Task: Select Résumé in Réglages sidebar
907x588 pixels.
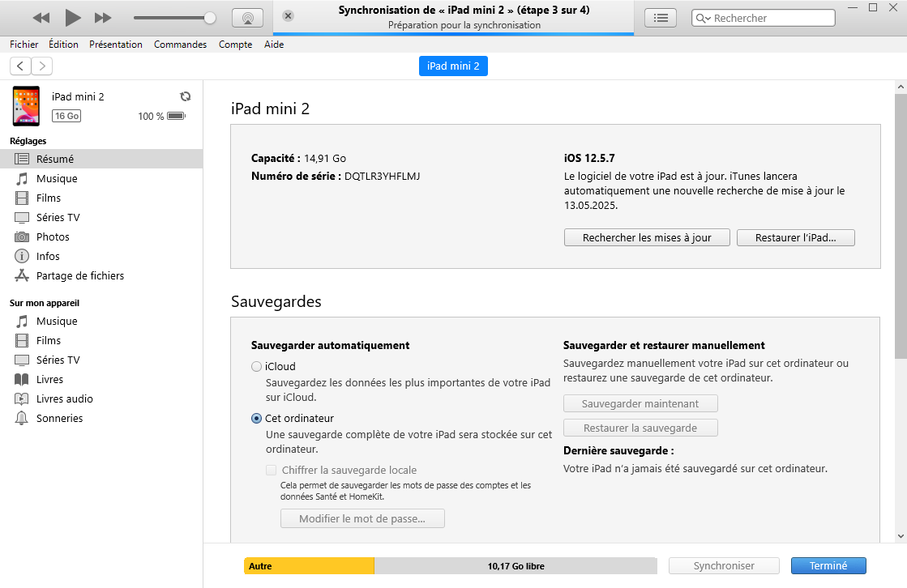Action: (101, 159)
